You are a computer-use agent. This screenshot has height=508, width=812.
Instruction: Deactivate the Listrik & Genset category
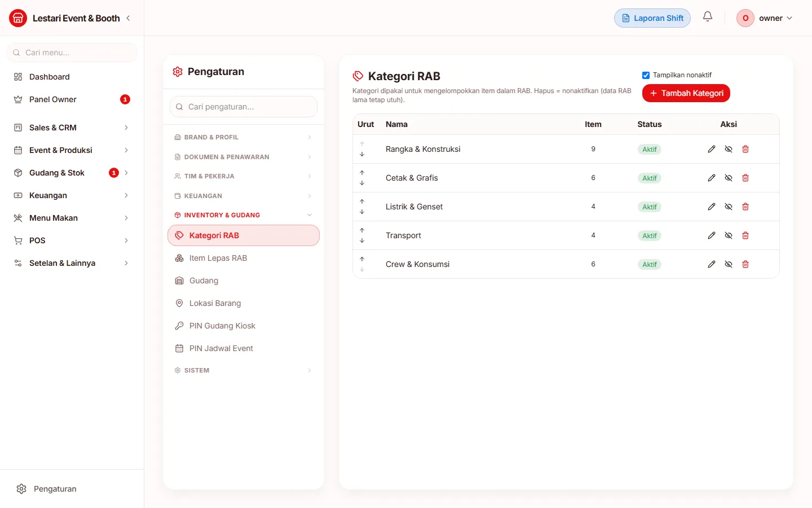(x=729, y=207)
